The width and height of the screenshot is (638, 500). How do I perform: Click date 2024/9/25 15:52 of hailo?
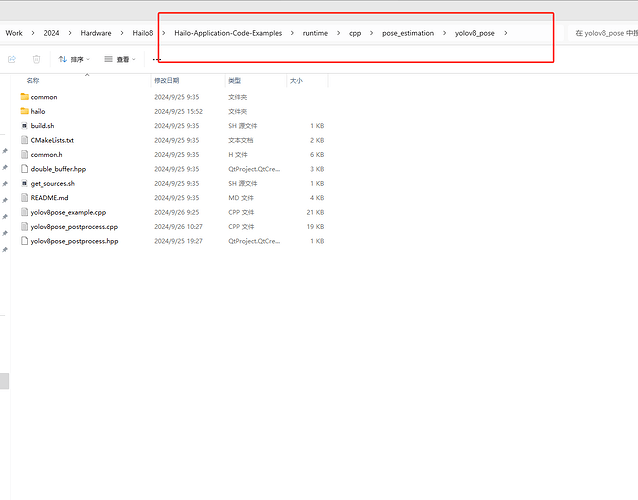pyautogui.click(x=178, y=111)
